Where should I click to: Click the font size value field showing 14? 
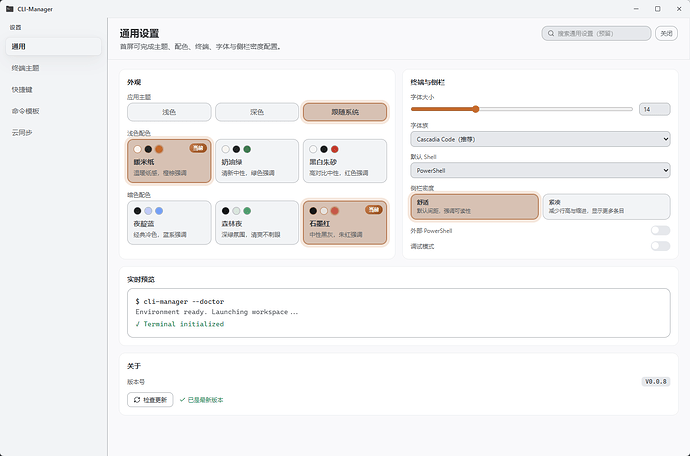coord(654,109)
